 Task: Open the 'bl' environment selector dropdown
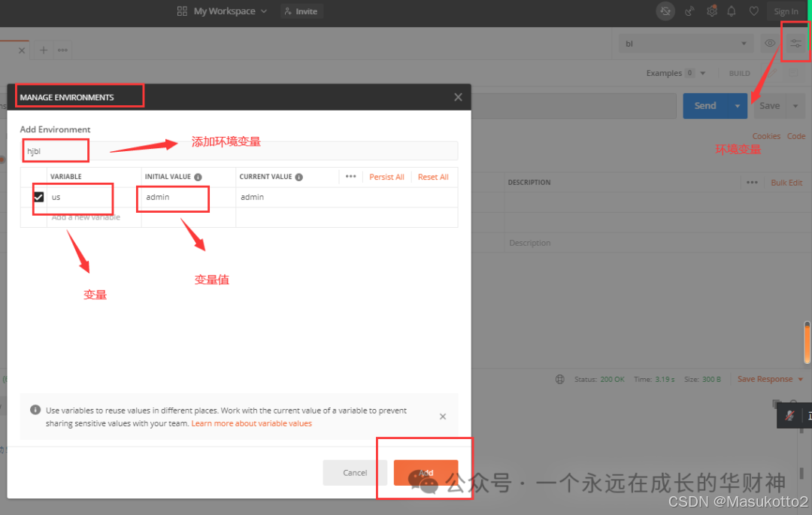pos(686,44)
